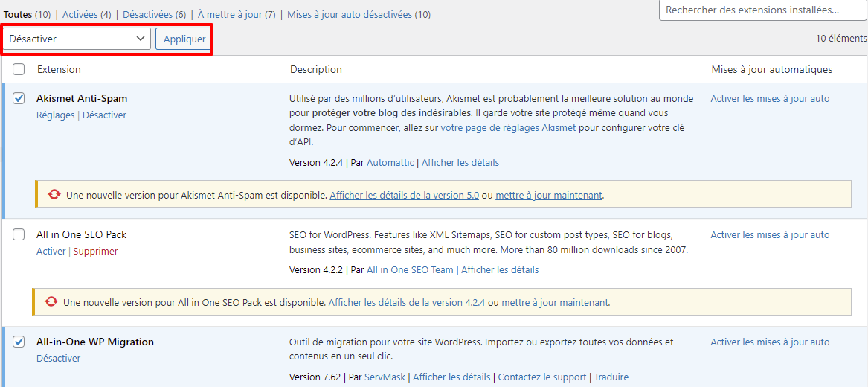Screen dimensions: 868x387
Task: Click Afficher les détails for SEO Pack version 4.2.2
Action: click(x=500, y=270)
